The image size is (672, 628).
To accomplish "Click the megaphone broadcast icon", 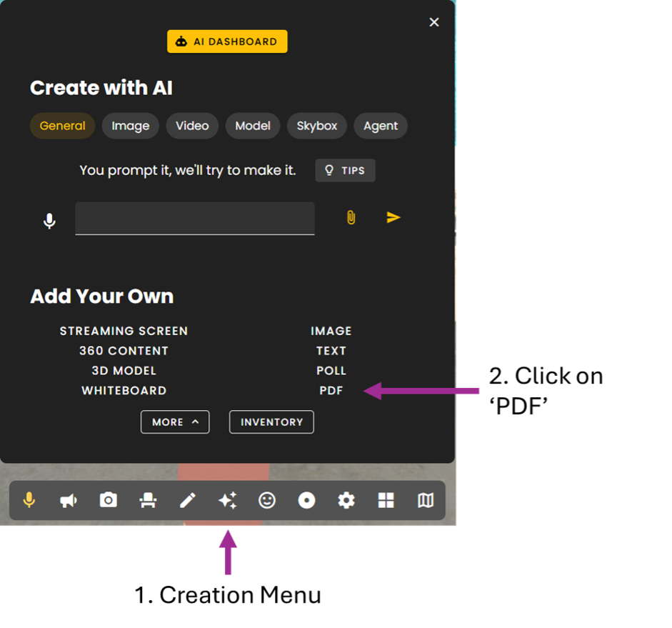I will [69, 500].
